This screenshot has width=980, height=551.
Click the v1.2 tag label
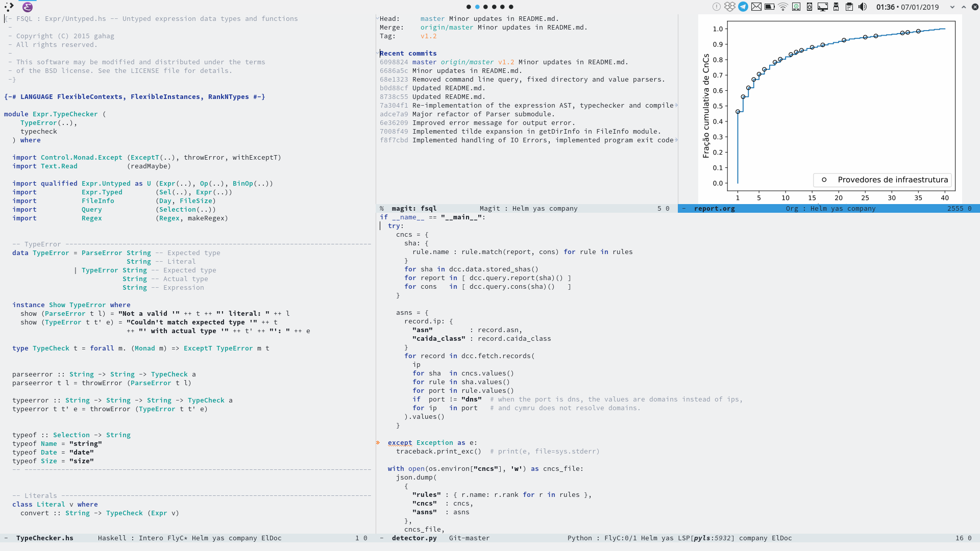point(428,36)
